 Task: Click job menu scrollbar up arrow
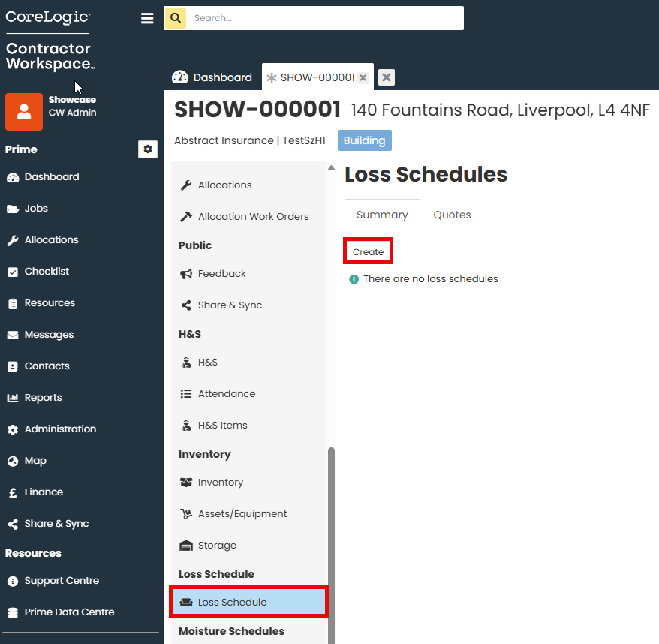tap(331, 167)
